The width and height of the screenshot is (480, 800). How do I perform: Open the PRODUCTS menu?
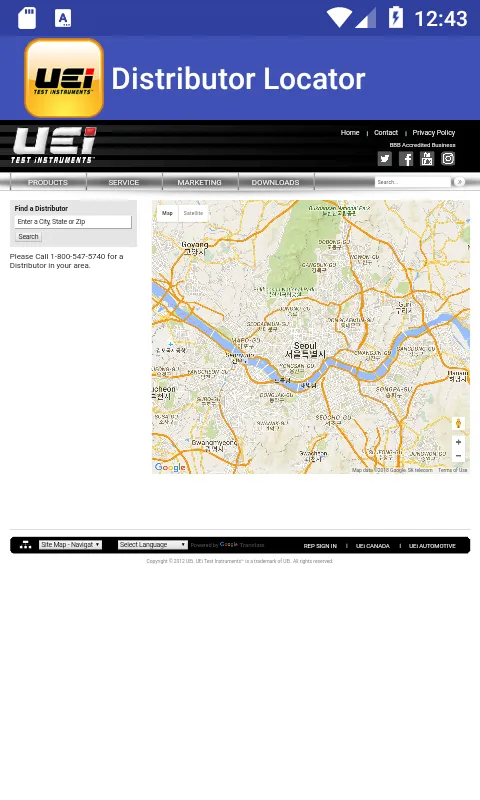(48, 182)
